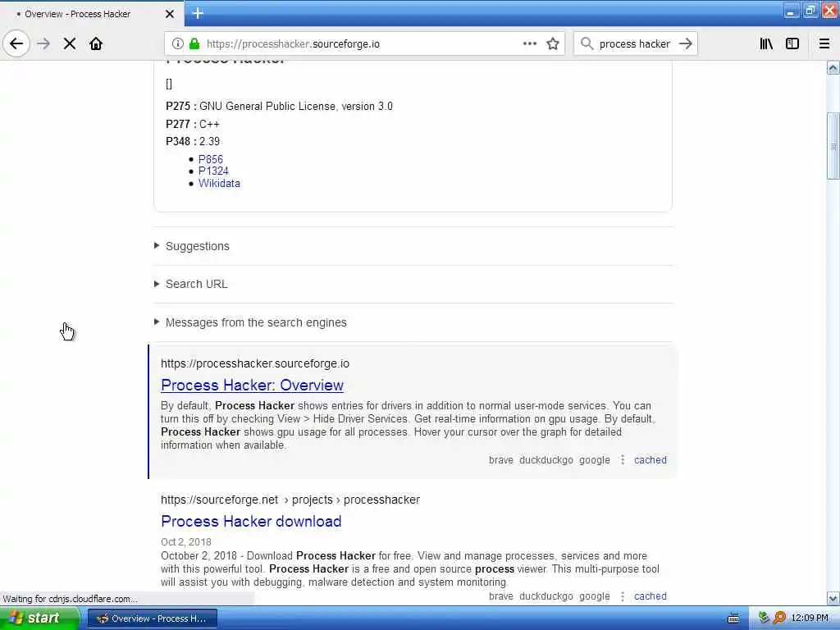Open the Library icon
Viewport: 840px width, 630px height.
point(766,43)
